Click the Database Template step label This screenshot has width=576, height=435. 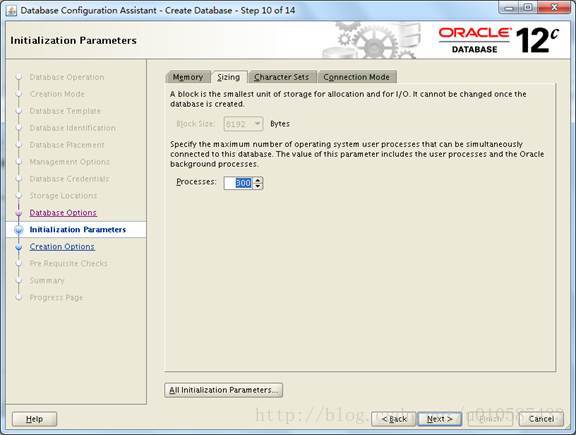[x=65, y=111]
